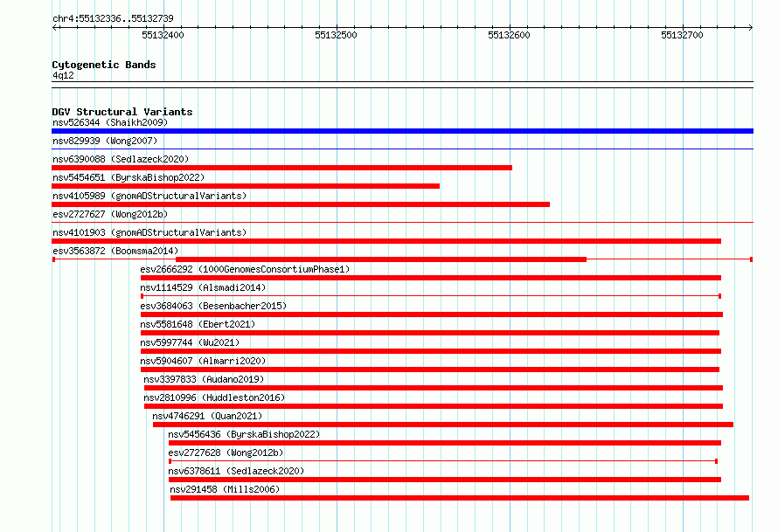Select the red bar of nsv5904607
Viewport: 778px width, 532px height.
pos(430,370)
